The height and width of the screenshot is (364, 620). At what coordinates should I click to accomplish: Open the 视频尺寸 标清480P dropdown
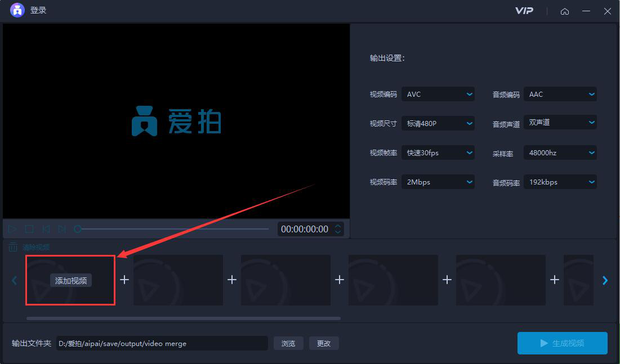click(x=438, y=123)
